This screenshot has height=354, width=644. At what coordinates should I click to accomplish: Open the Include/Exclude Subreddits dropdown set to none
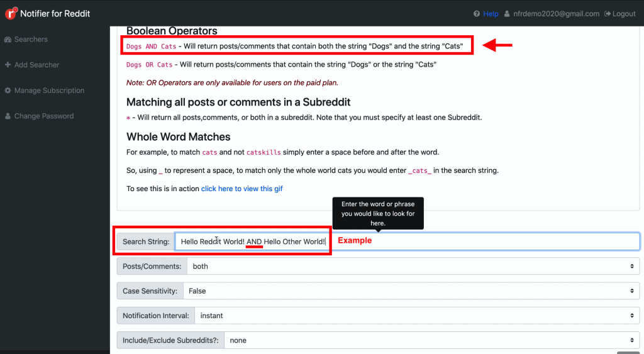(431, 340)
